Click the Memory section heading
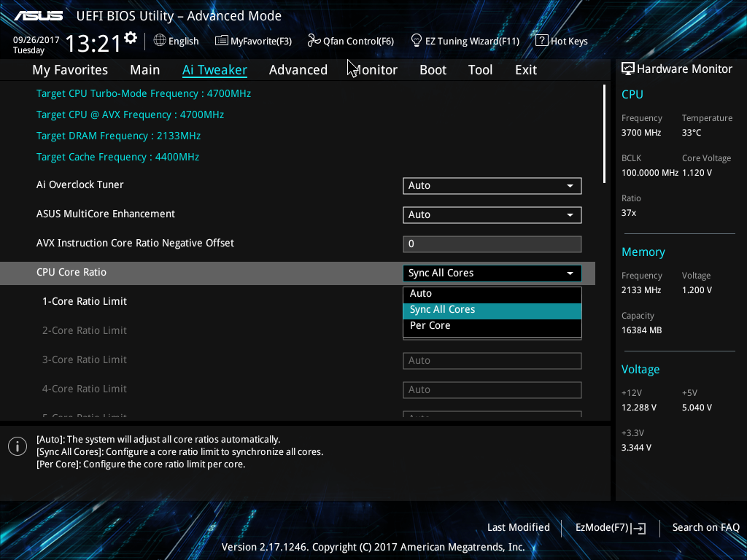Screen dimensions: 747x560 coord(643,252)
